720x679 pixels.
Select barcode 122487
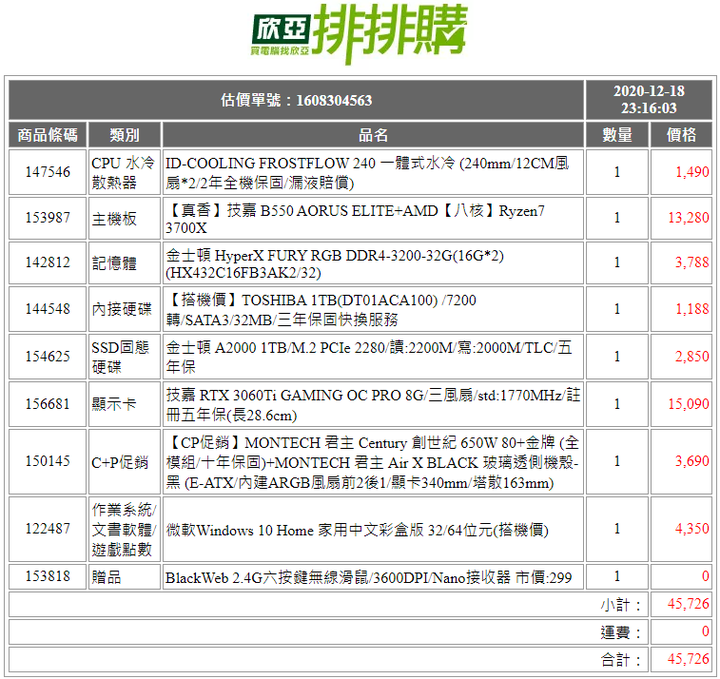pyautogui.click(x=48, y=529)
